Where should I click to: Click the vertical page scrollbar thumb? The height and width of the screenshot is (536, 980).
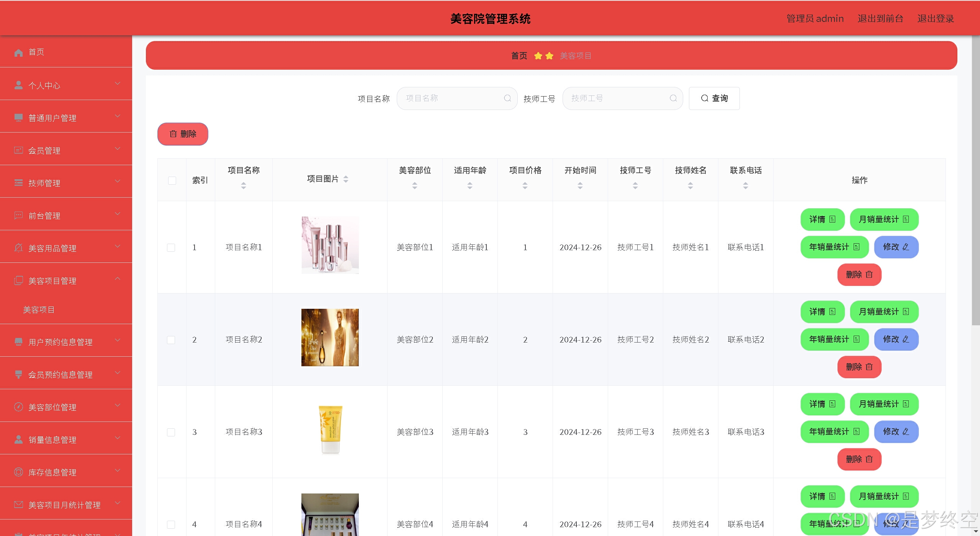(975, 180)
